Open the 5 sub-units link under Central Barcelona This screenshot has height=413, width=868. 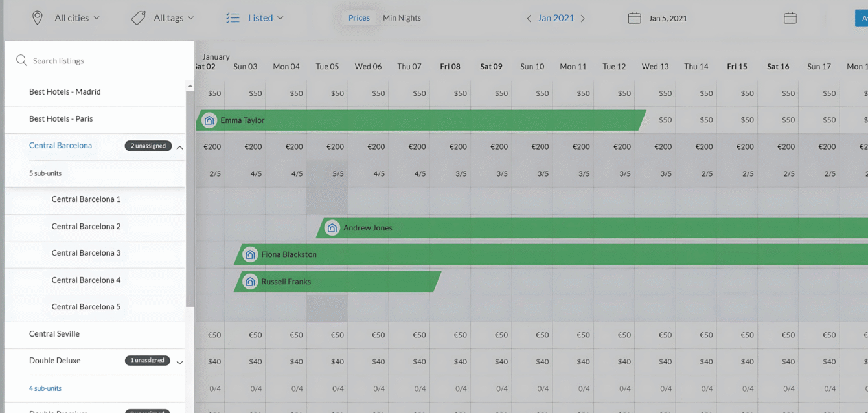(44, 173)
